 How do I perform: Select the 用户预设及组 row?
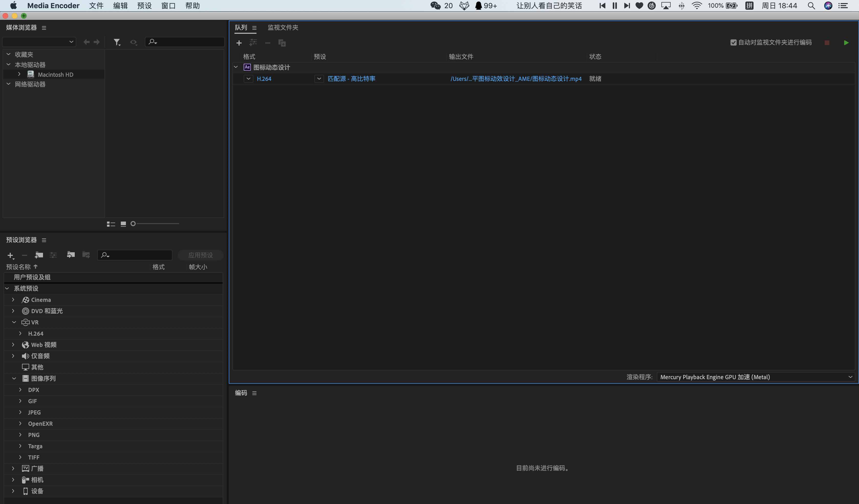tap(113, 277)
